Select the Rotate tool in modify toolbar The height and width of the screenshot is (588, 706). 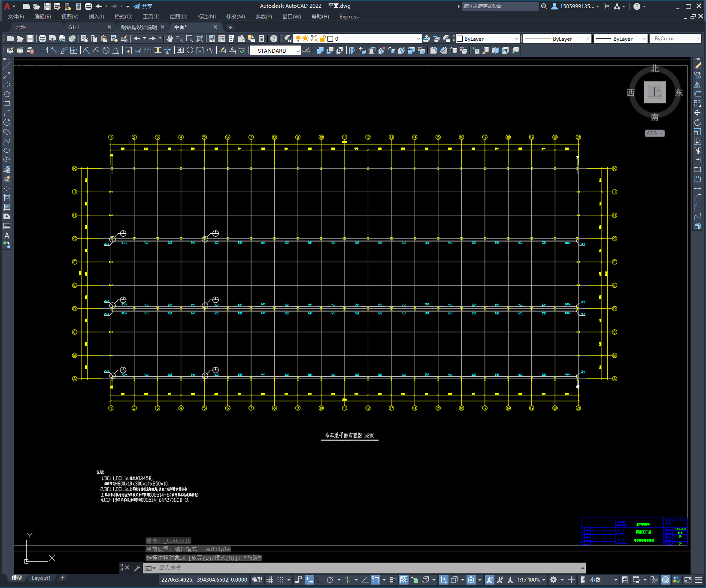point(697,122)
